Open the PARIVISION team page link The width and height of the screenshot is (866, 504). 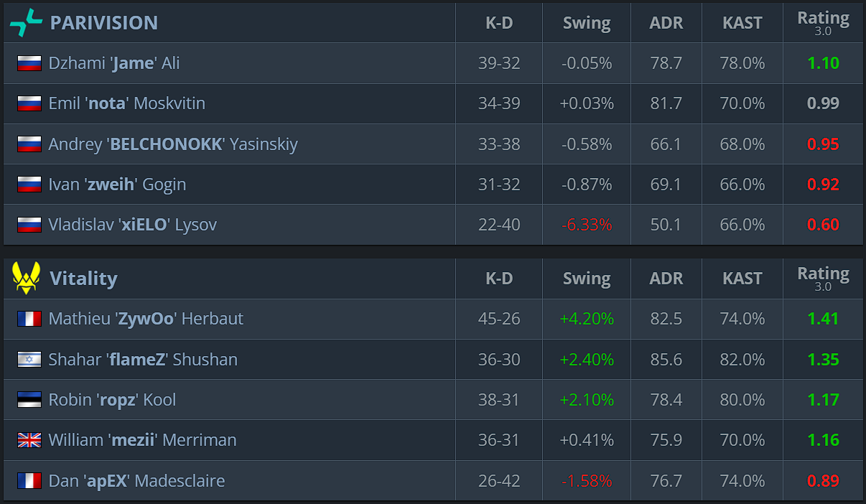pyautogui.click(x=103, y=23)
